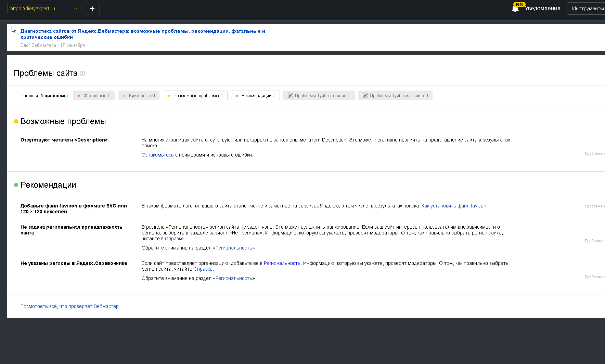This screenshot has width=605, height=364.
Task: Click the Рекомендации section heading
Action: [x=48, y=185]
